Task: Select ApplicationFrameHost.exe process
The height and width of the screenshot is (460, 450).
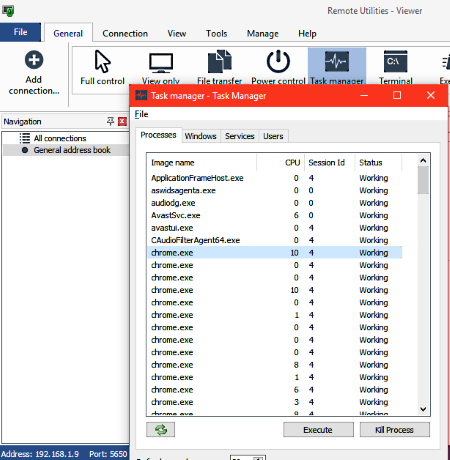Action: [274, 178]
